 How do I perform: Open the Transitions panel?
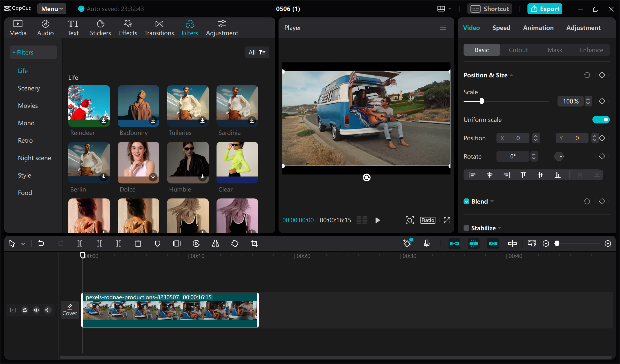(159, 27)
